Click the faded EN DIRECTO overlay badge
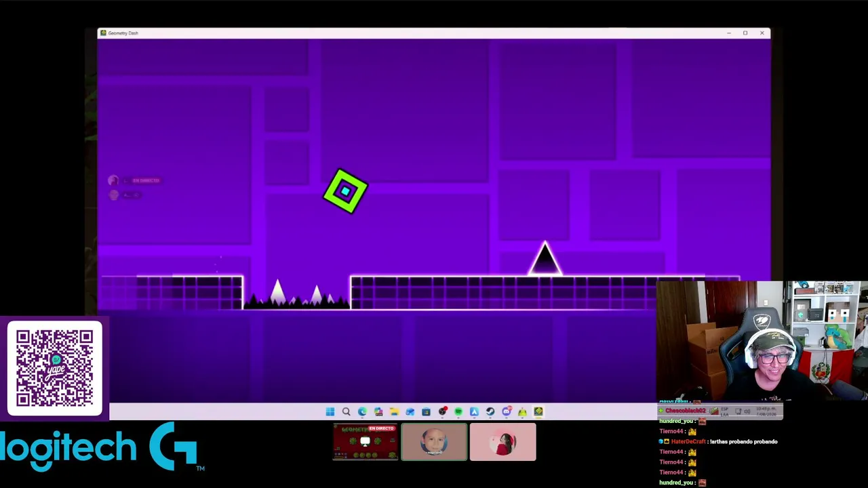Image resolution: width=868 pixels, height=488 pixels. [146, 181]
